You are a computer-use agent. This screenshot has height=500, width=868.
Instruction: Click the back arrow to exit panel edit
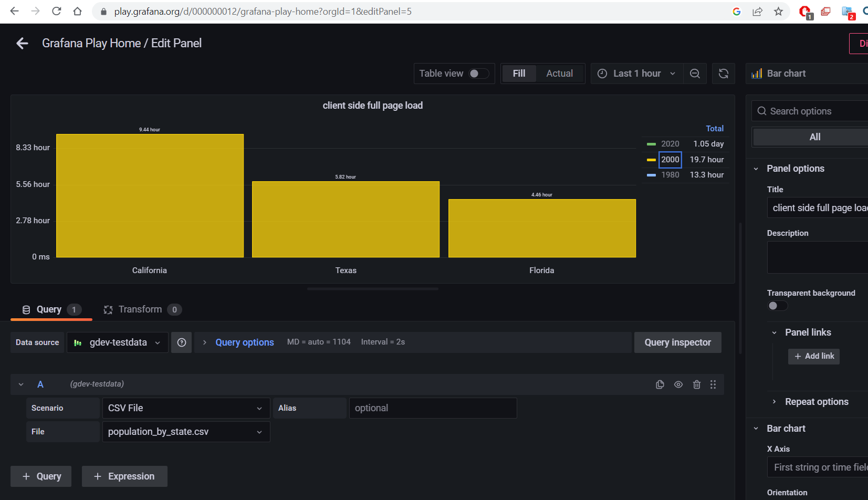coord(22,43)
